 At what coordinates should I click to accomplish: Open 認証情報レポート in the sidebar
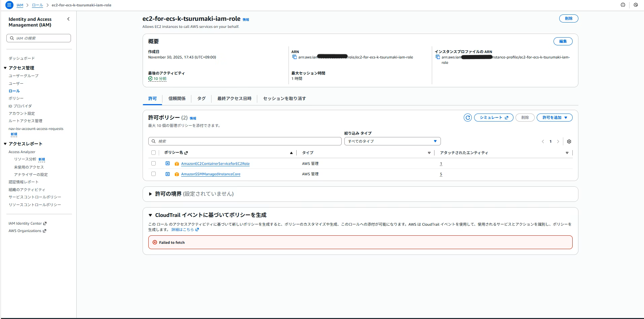click(x=24, y=182)
